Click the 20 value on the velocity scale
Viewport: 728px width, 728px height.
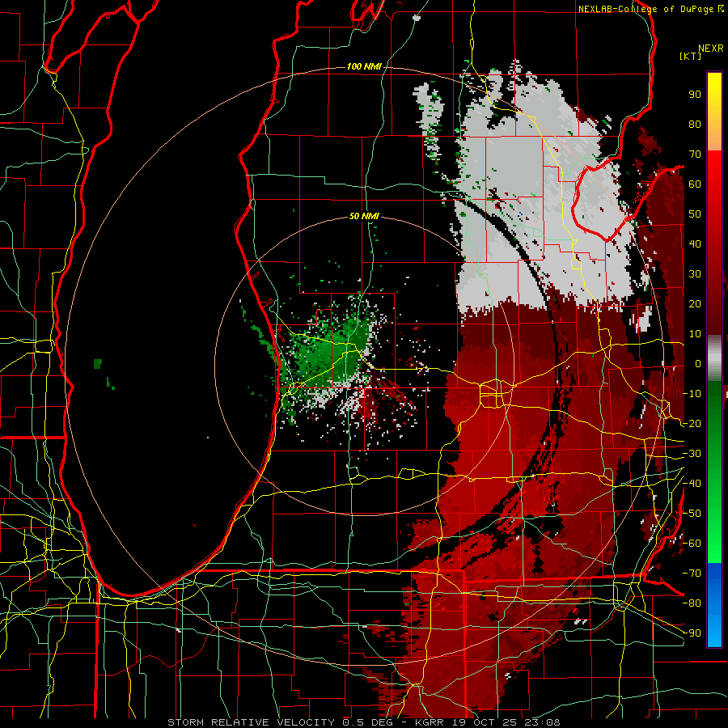pos(695,303)
